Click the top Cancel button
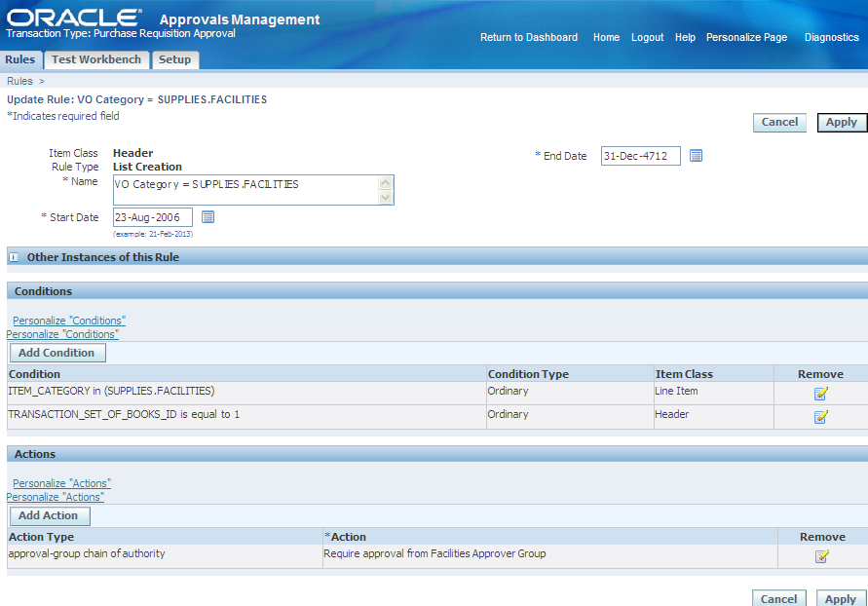Viewport: 868px width, 606px height. (779, 123)
